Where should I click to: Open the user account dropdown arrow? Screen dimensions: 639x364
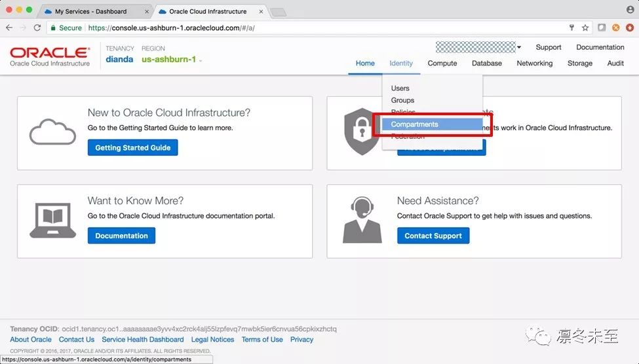tap(519, 47)
